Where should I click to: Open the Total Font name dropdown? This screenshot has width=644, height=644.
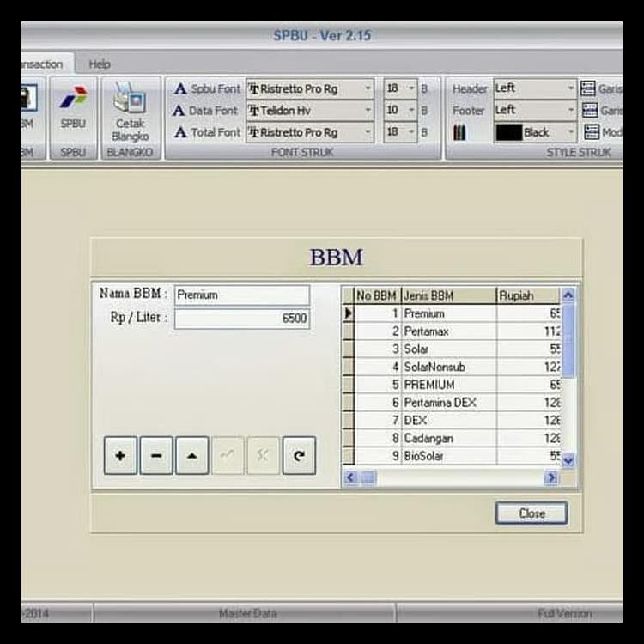point(368,132)
